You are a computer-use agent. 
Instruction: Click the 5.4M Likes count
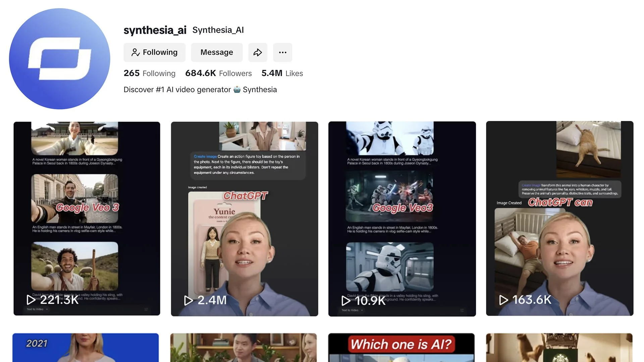pos(282,73)
